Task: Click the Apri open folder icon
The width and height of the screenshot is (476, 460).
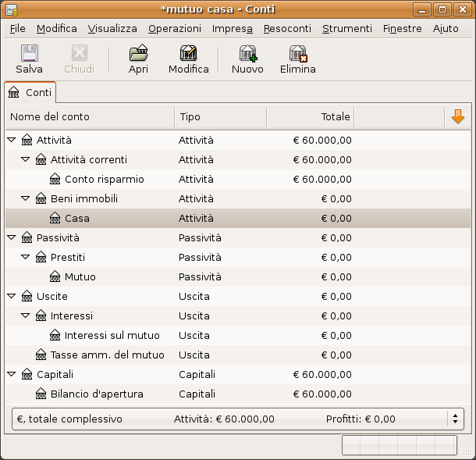Action: [x=138, y=54]
